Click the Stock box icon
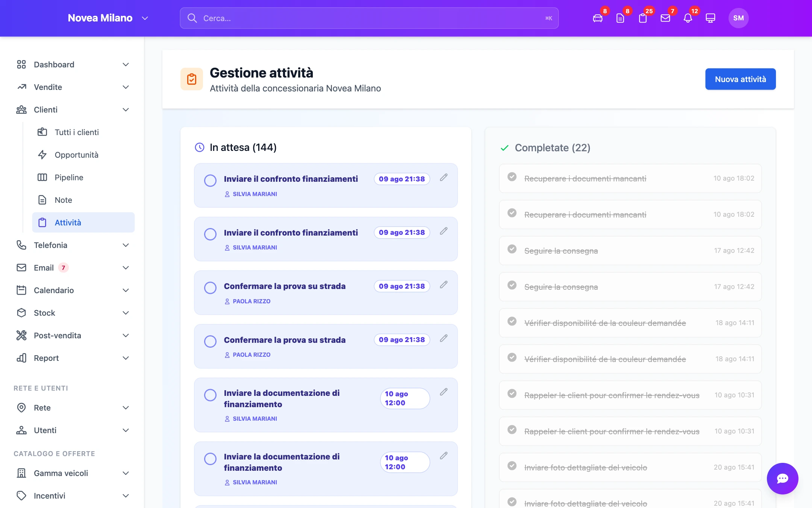 [x=21, y=313]
